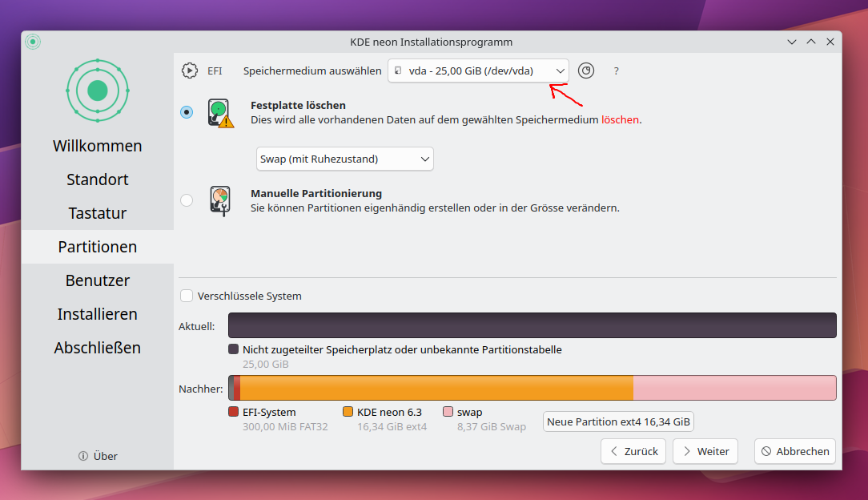Open the Swap (mit Ruhezustand) dropdown

344,159
